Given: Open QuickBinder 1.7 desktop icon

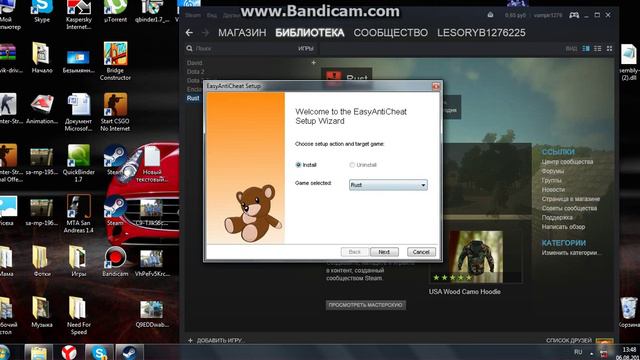Looking at the screenshot, I should (78, 163).
